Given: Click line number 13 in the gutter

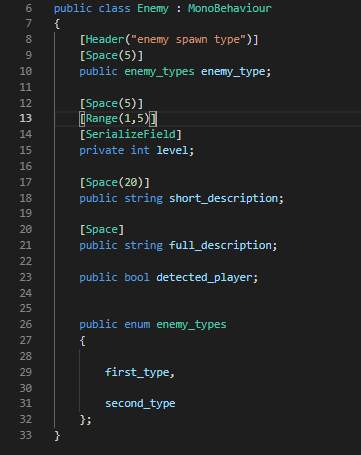Looking at the screenshot, I should tap(26, 118).
